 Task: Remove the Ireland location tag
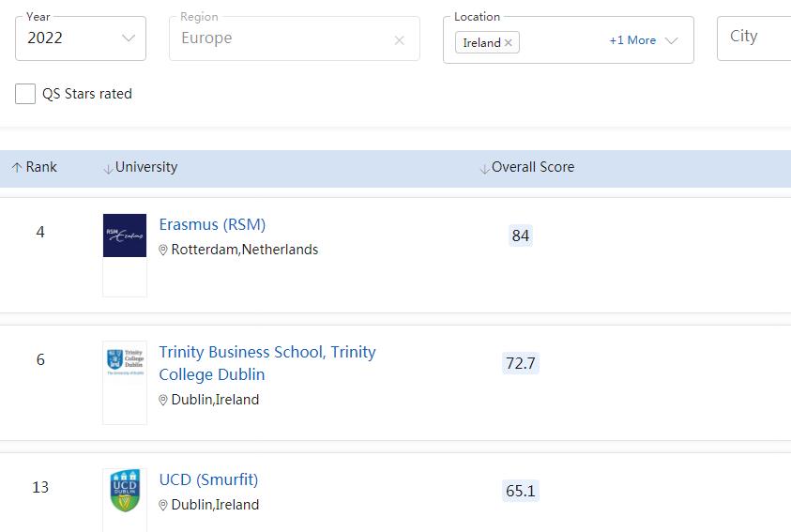click(509, 42)
